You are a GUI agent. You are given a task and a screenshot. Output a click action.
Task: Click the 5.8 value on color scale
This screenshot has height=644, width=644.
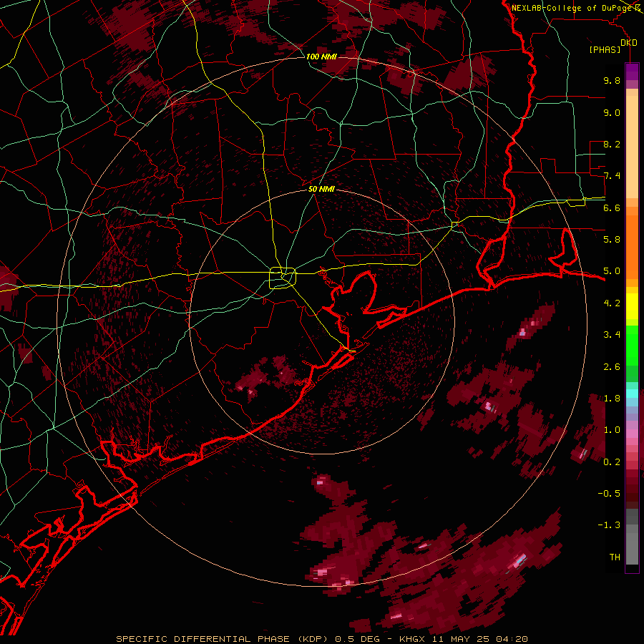pos(612,239)
